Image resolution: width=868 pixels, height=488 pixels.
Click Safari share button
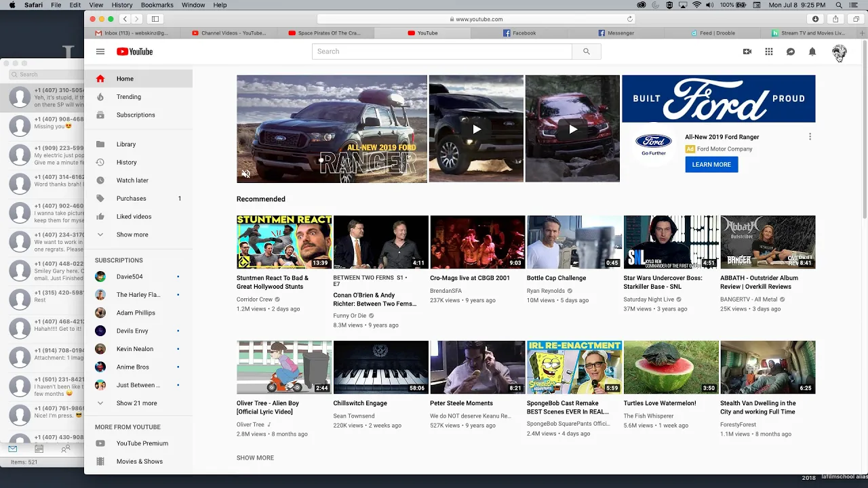pos(836,19)
